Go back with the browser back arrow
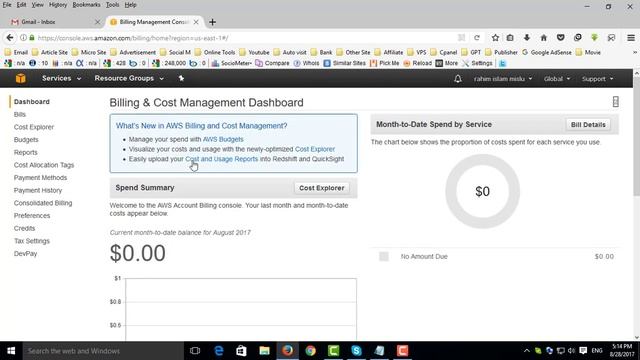The height and width of the screenshot is (360, 640). point(10,38)
